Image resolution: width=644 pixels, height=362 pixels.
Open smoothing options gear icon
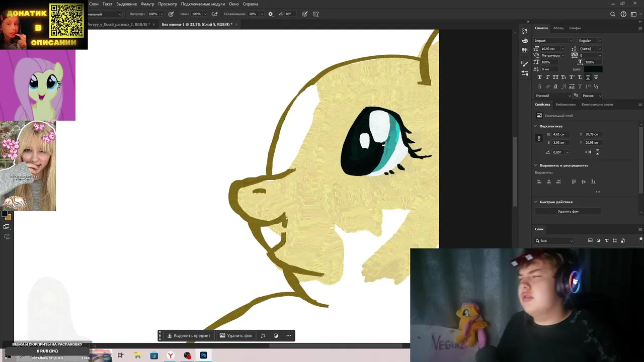point(271,14)
